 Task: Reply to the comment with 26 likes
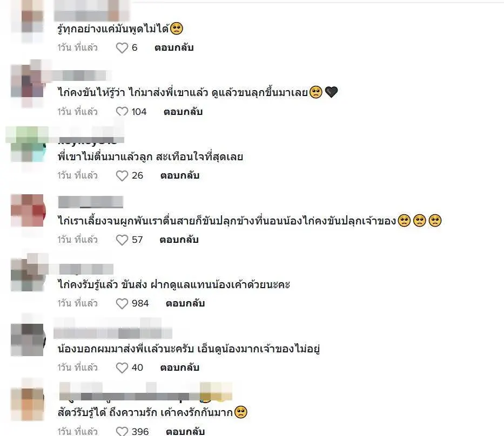pos(180,175)
